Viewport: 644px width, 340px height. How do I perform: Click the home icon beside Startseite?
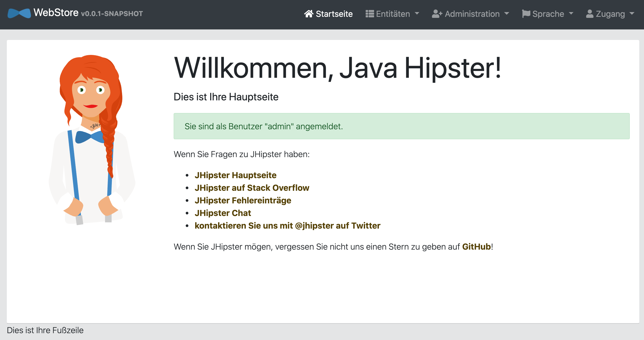tap(309, 14)
